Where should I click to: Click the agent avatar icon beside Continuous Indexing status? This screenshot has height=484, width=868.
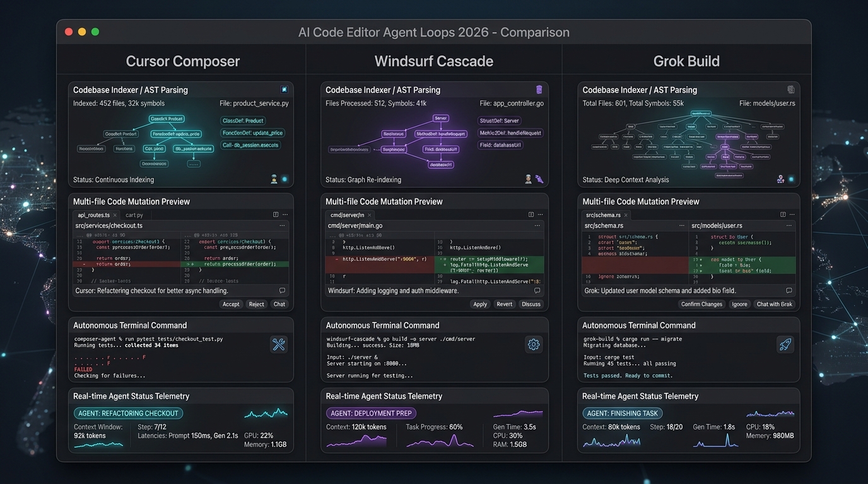pos(274,180)
